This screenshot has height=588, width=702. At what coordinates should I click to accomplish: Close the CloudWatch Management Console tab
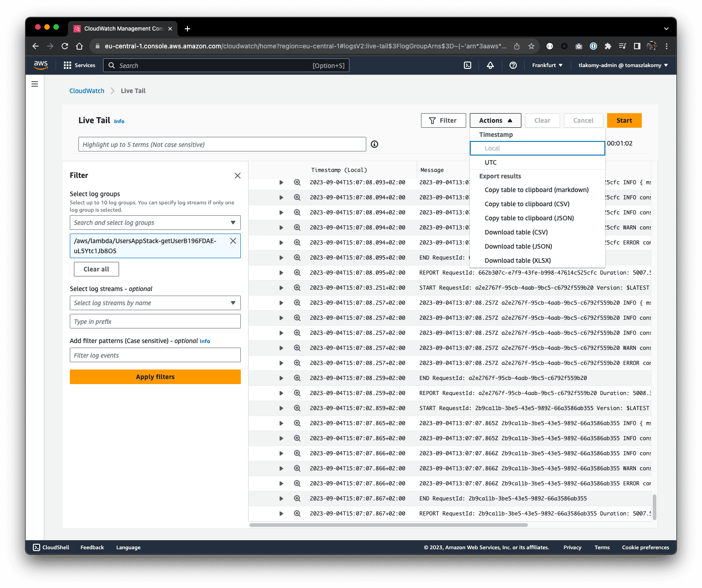(x=170, y=29)
